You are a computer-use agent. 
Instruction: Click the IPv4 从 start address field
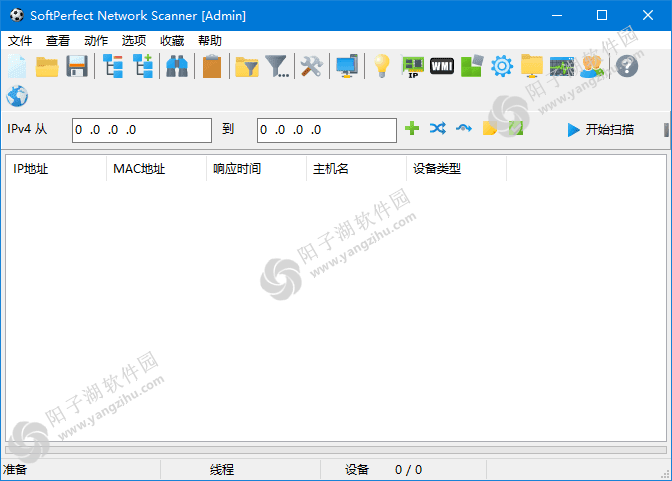(142, 130)
